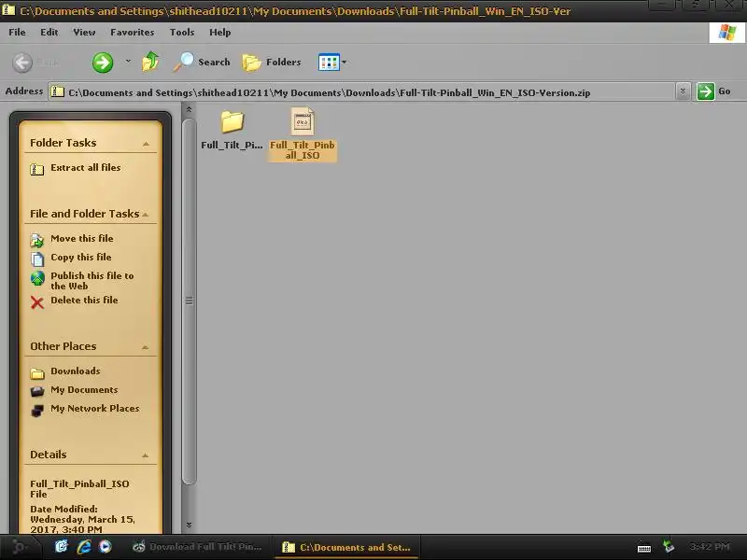Launch Windows Media Player quick launch icon
This screenshot has width=747, height=560.
point(106,547)
